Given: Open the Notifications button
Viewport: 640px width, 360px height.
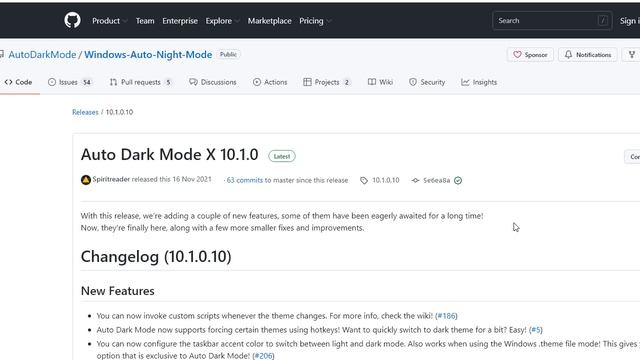Looking at the screenshot, I should [588, 55].
